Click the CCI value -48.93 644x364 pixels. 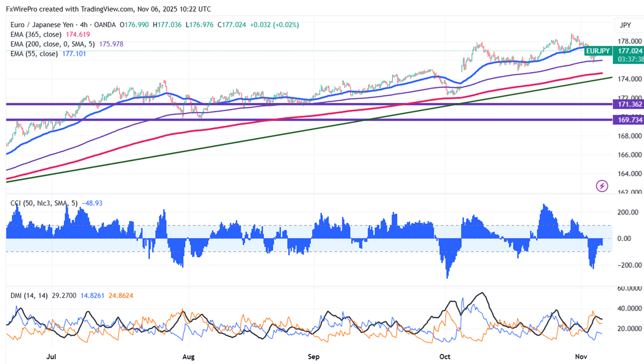click(92, 203)
